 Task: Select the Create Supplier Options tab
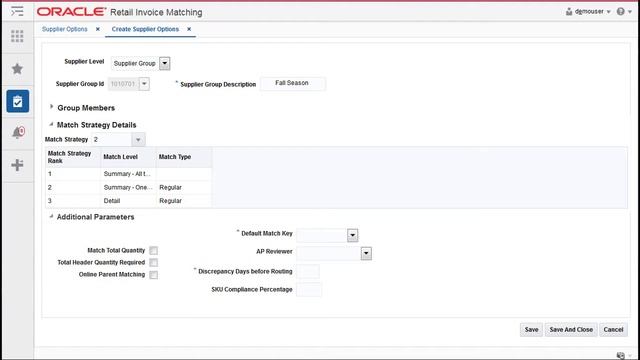(145, 29)
